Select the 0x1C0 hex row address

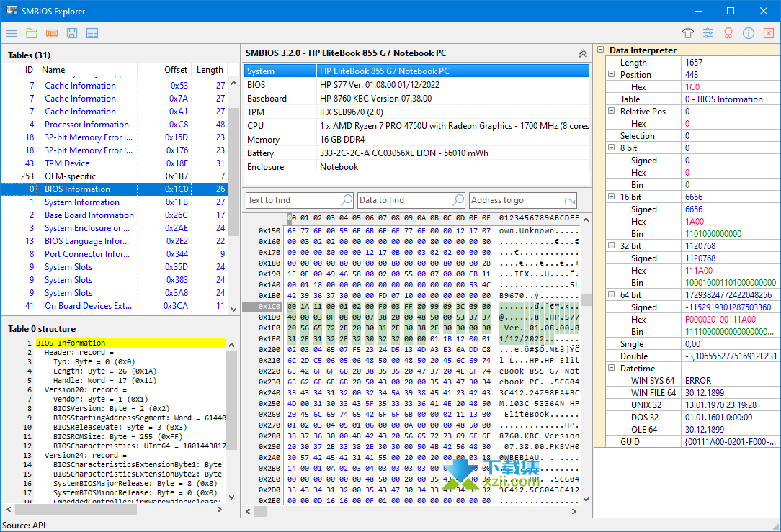coord(269,307)
